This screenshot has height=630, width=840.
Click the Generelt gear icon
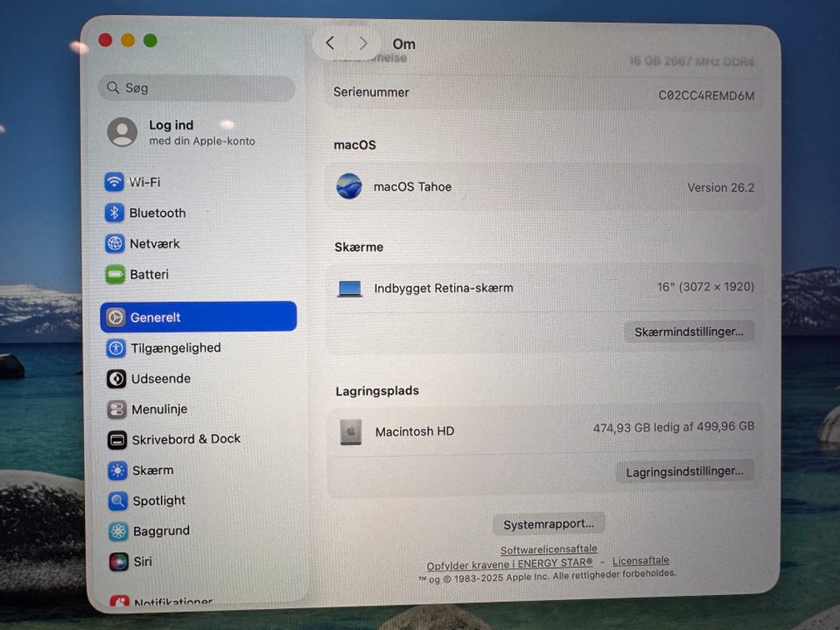click(115, 317)
